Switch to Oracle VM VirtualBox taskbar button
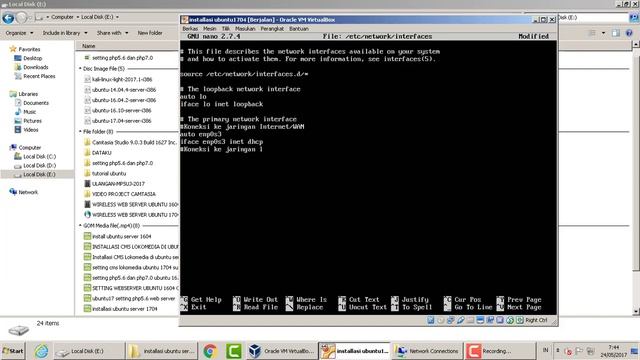The height and width of the screenshot is (360, 640). 281,351
